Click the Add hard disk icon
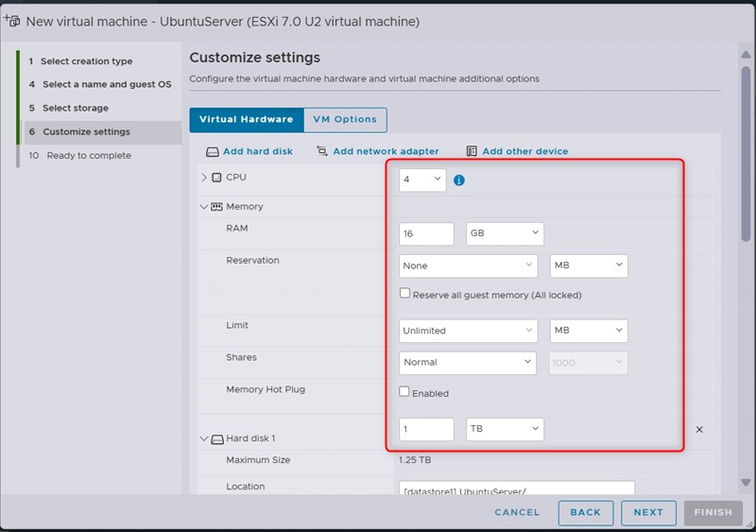Screen dimensions: 756x532 click(212, 152)
